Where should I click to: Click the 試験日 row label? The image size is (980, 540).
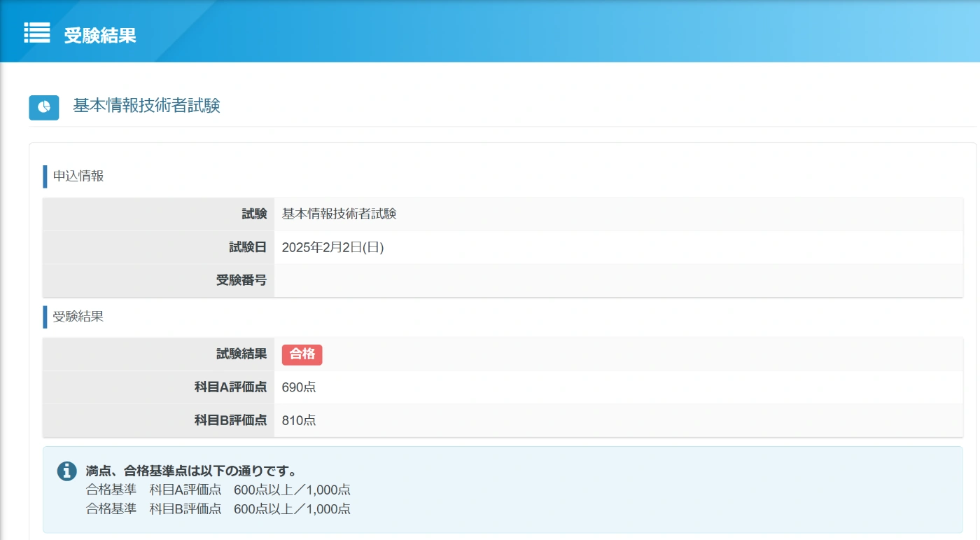[248, 247]
